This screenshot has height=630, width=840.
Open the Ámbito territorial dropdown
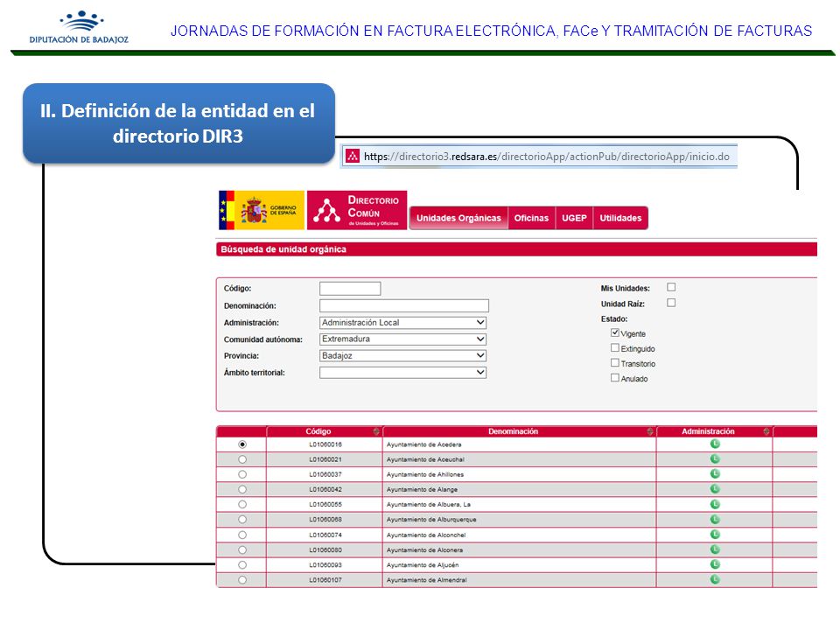402,373
